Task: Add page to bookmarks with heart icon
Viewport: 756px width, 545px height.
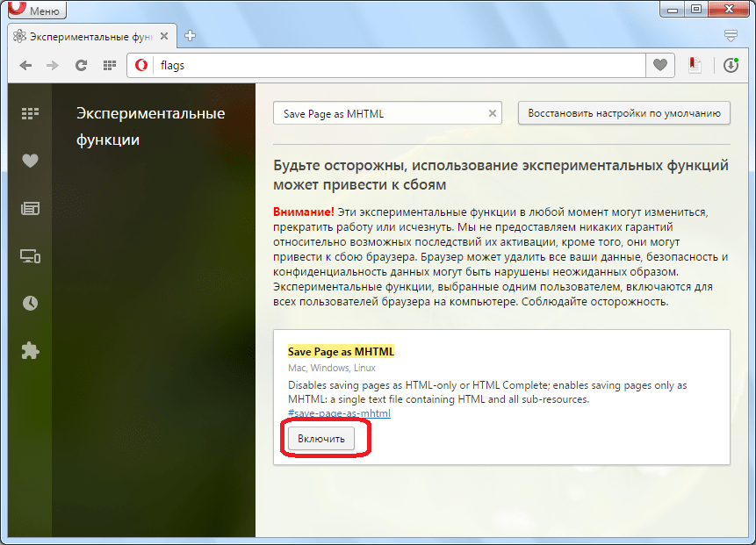Action: (x=659, y=66)
